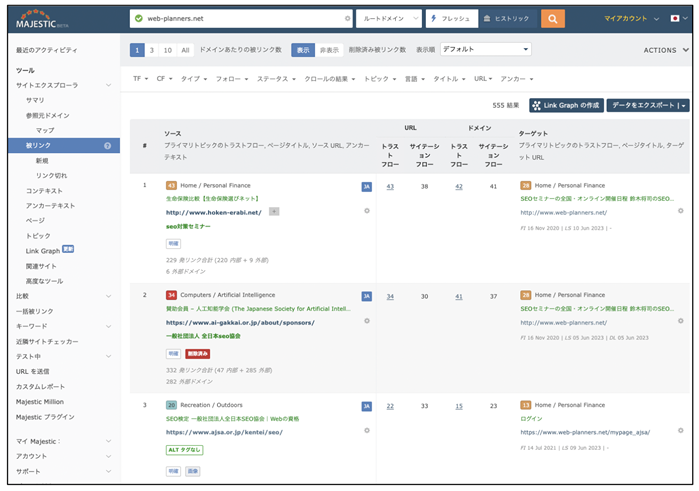Click the 34 Computers topic badge

171,295
